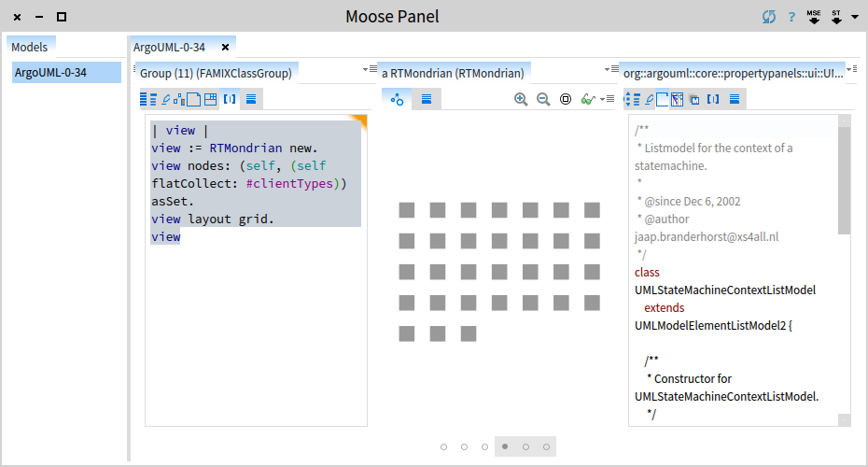This screenshot has height=467, width=868.
Task: Select the third page indicator dot
Action: (485, 447)
